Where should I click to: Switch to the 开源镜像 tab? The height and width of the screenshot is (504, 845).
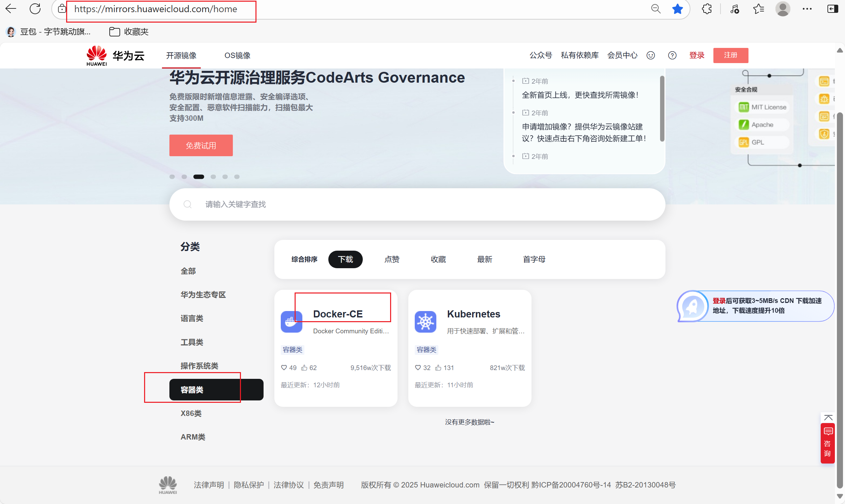(x=181, y=55)
